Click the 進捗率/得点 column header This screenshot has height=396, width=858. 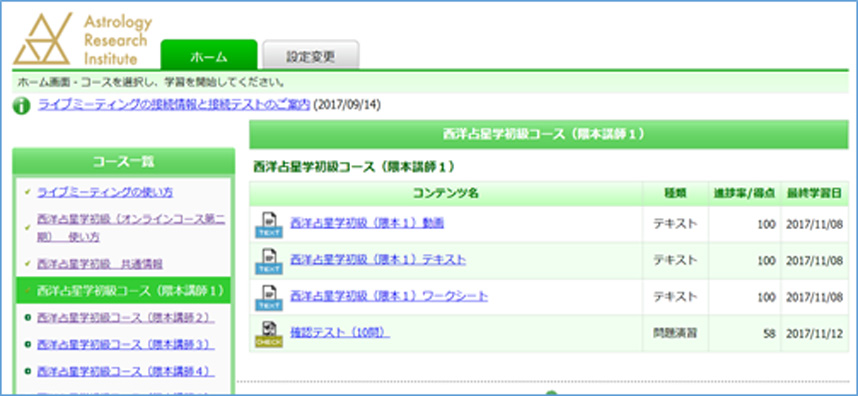(745, 194)
